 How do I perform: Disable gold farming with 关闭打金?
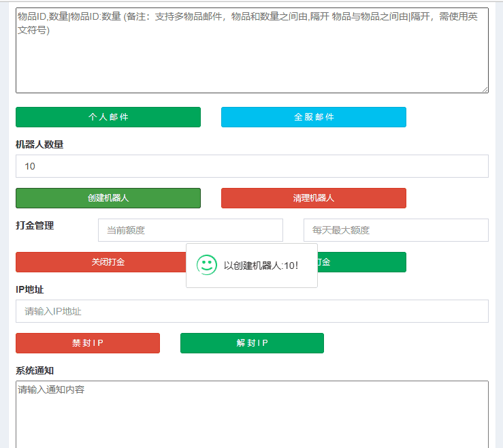[x=101, y=262]
